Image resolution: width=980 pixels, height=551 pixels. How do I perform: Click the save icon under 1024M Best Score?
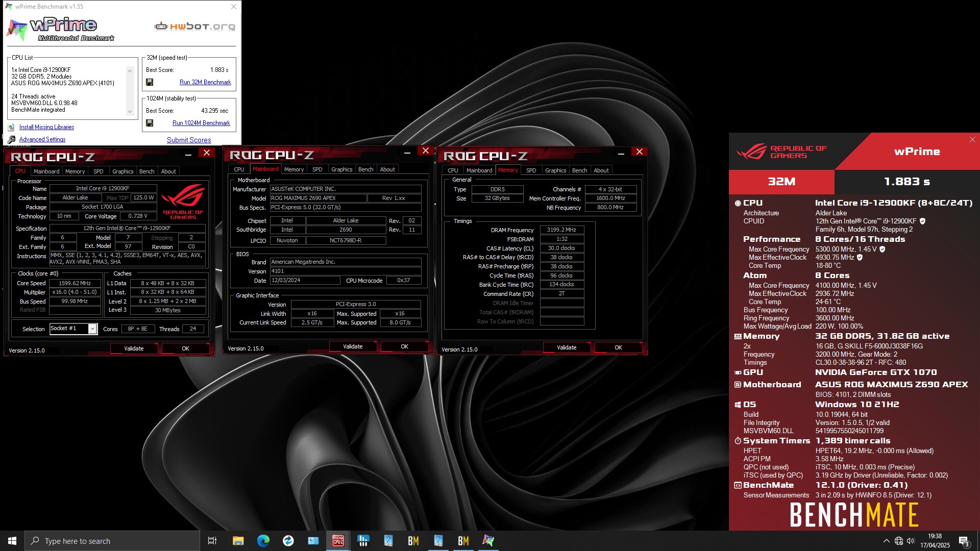pos(150,123)
